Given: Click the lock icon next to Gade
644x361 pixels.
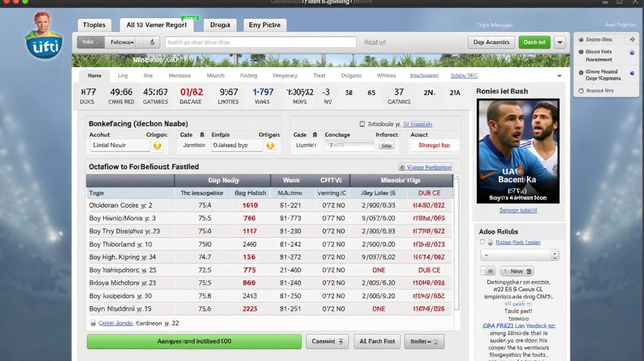Looking at the screenshot, I should [314, 135].
